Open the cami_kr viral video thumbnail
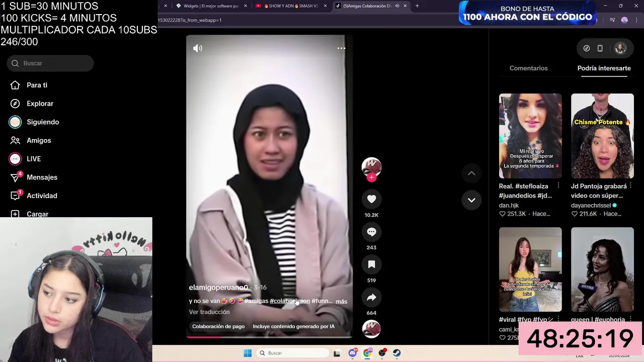 click(x=530, y=269)
